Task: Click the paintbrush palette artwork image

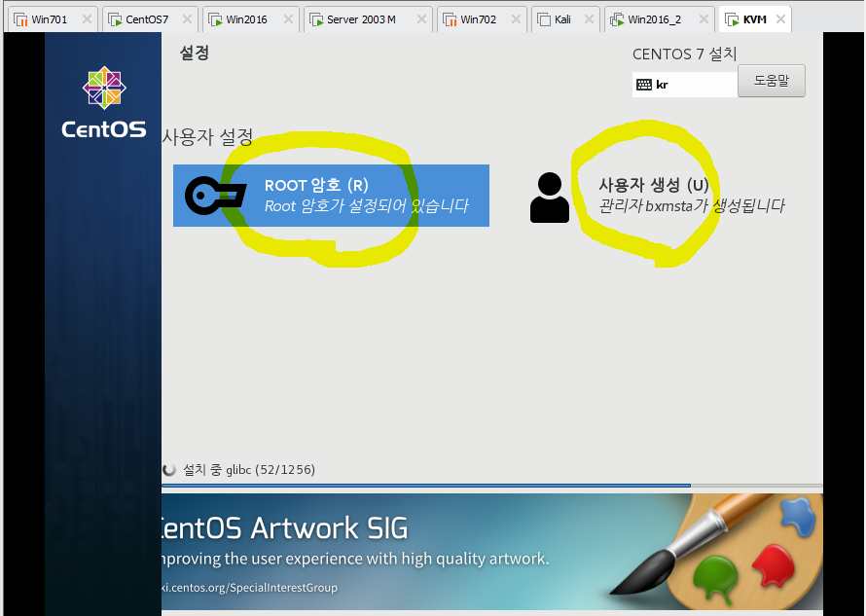Action: (x=714, y=550)
